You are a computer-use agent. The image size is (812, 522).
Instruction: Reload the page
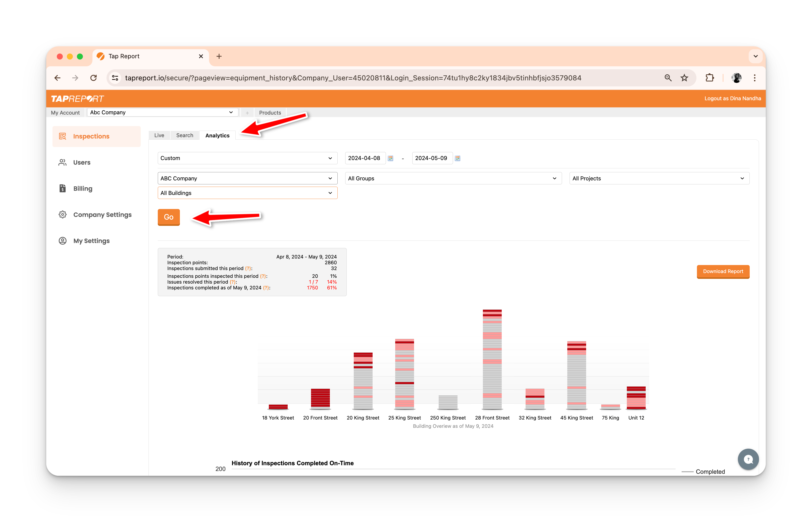click(x=93, y=78)
